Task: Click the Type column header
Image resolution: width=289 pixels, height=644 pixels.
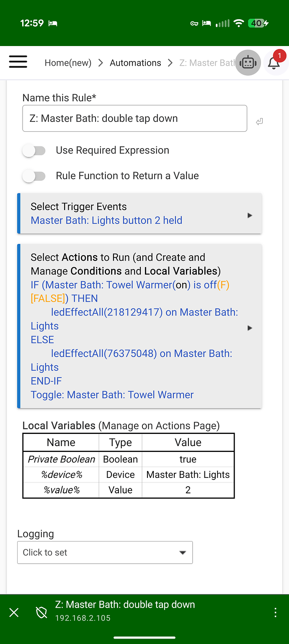Action: 121,443
